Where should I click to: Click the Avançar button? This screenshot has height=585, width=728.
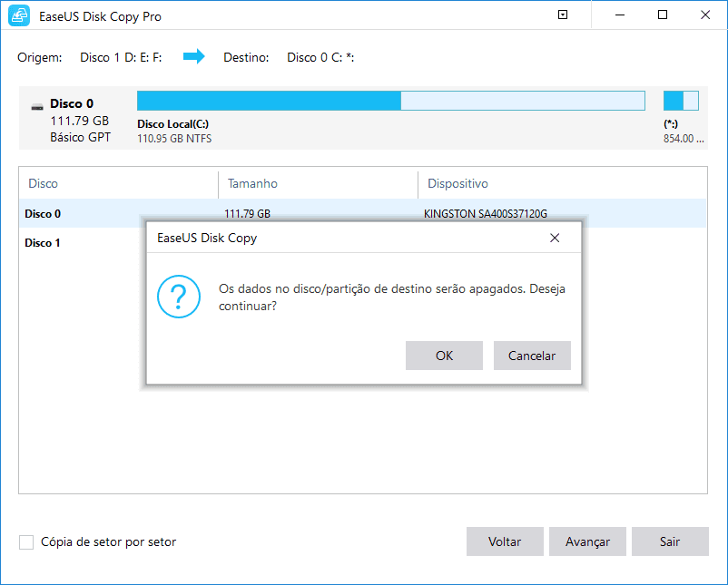(587, 541)
